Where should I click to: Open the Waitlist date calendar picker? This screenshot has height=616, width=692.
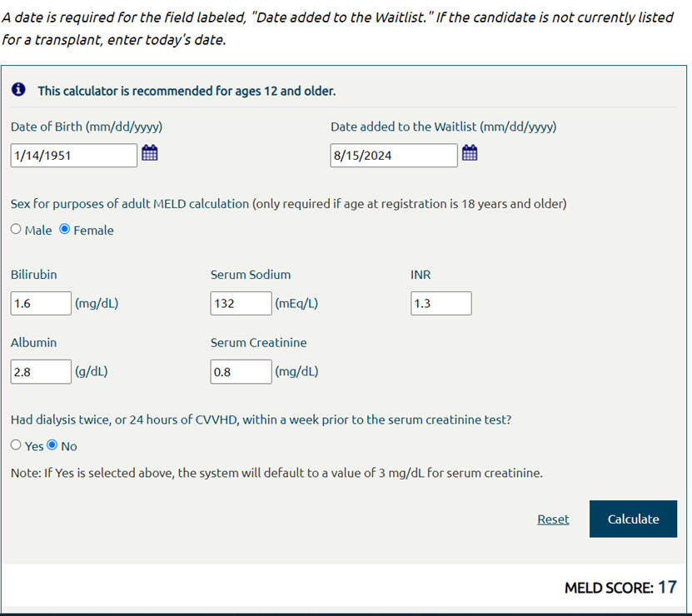pyautogui.click(x=470, y=153)
